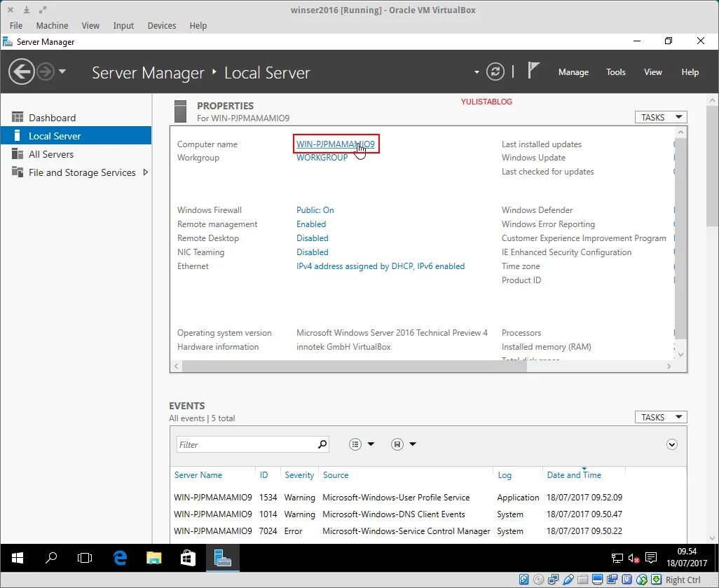Open the Events TASKS dropdown
This screenshot has width=719, height=588.
(x=661, y=417)
